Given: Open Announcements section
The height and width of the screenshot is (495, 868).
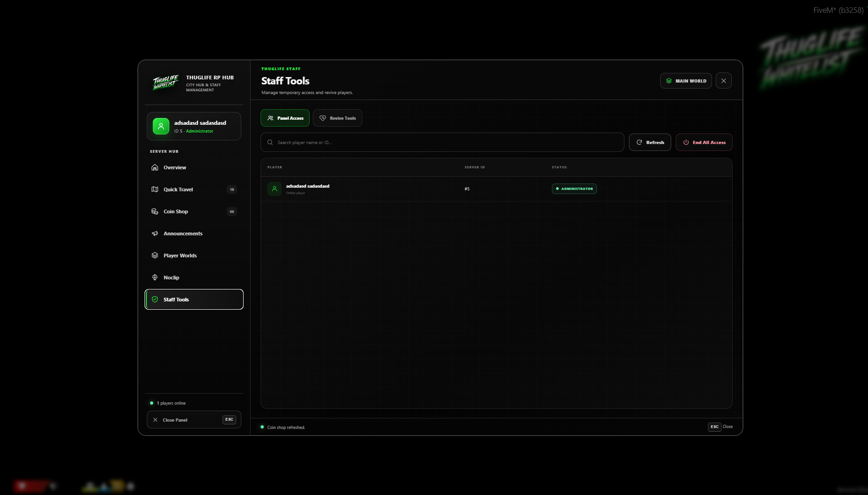Looking at the screenshot, I should coord(194,234).
